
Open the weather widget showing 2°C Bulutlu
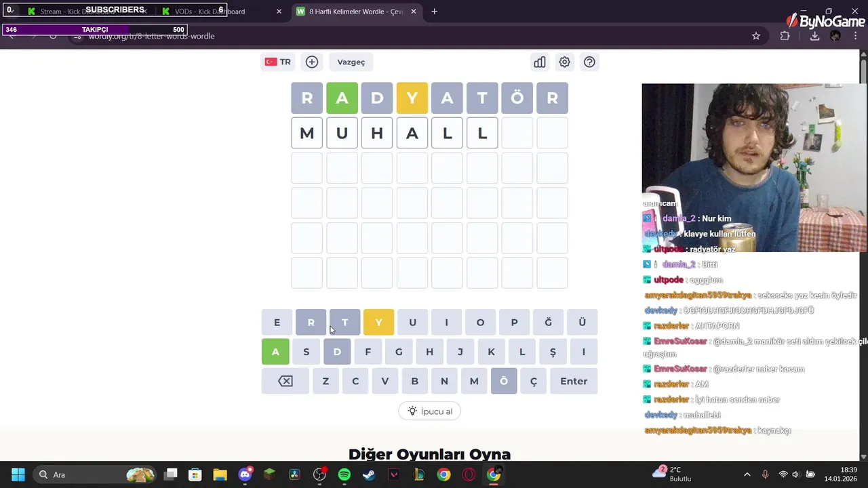pyautogui.click(x=671, y=474)
